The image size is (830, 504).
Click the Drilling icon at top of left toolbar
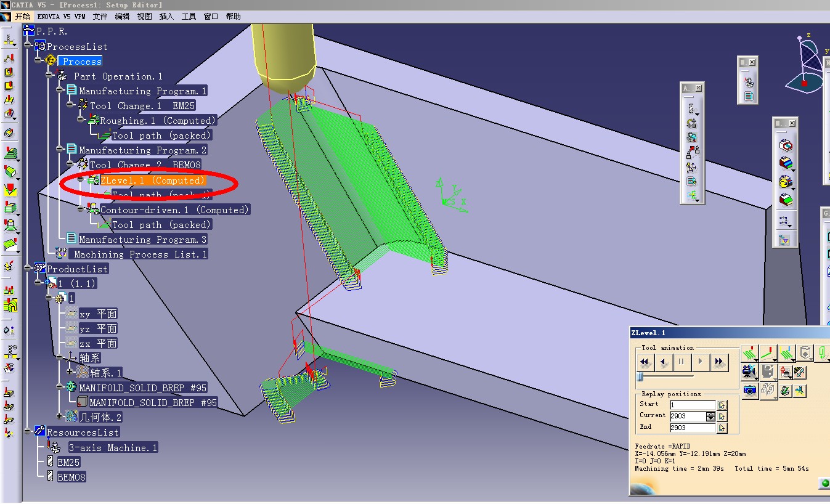(9, 41)
